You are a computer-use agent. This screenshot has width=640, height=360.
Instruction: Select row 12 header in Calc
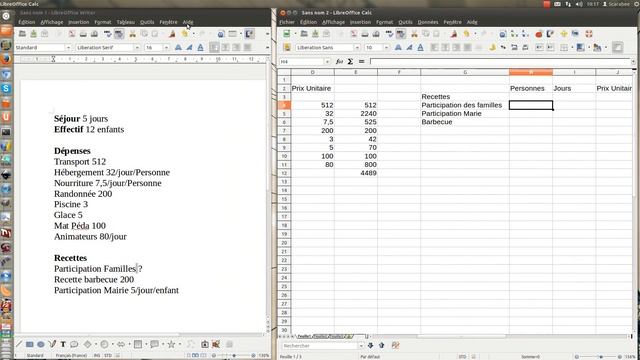pos(284,173)
